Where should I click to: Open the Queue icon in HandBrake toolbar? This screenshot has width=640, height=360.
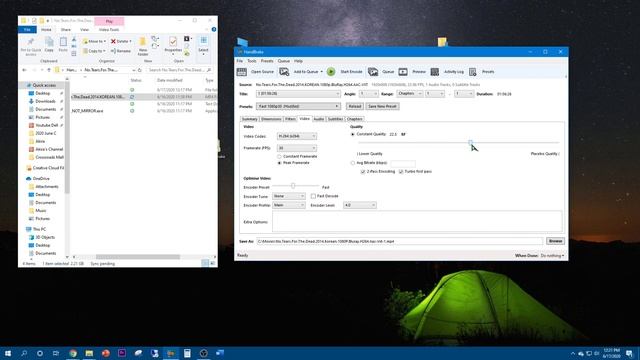coord(373,72)
